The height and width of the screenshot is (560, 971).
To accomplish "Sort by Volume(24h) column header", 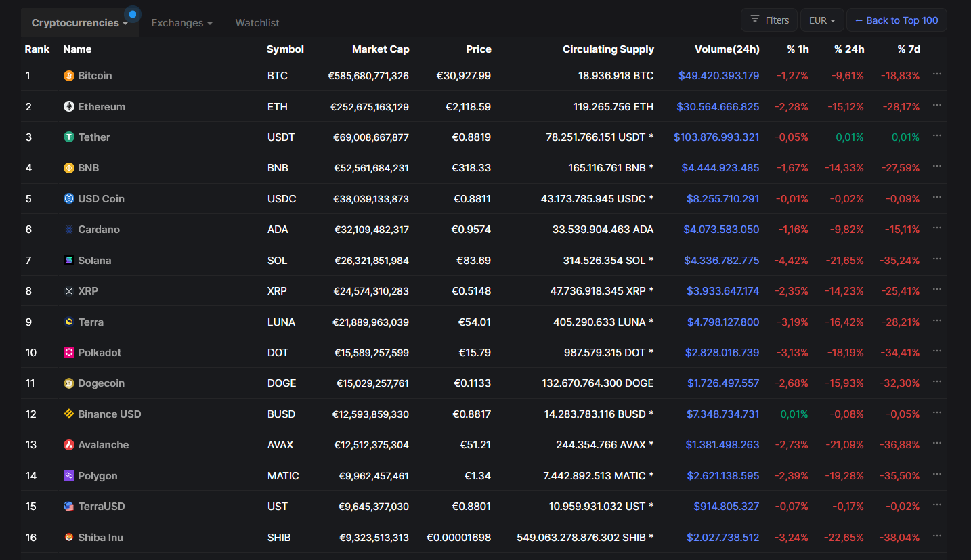I will 727,49.
